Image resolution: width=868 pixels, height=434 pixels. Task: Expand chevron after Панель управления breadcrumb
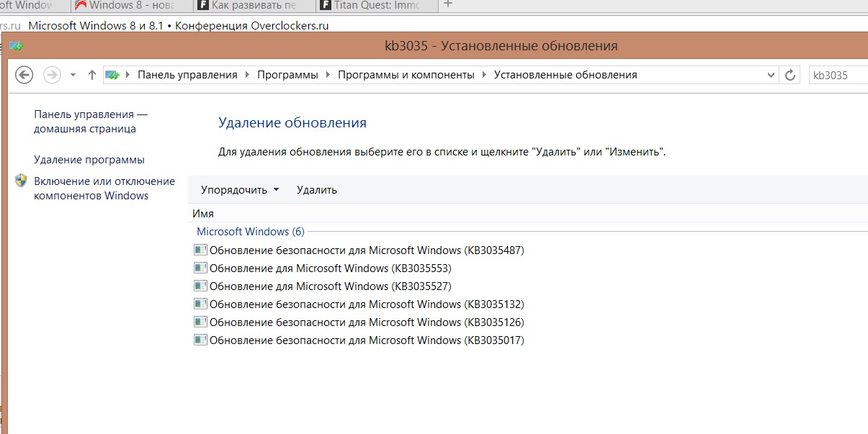tap(247, 75)
